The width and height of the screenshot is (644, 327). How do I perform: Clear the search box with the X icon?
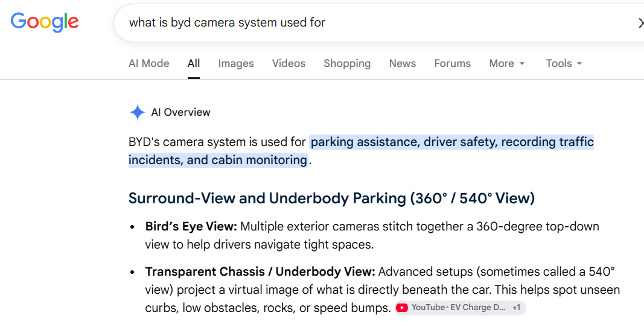pyautogui.click(x=641, y=23)
